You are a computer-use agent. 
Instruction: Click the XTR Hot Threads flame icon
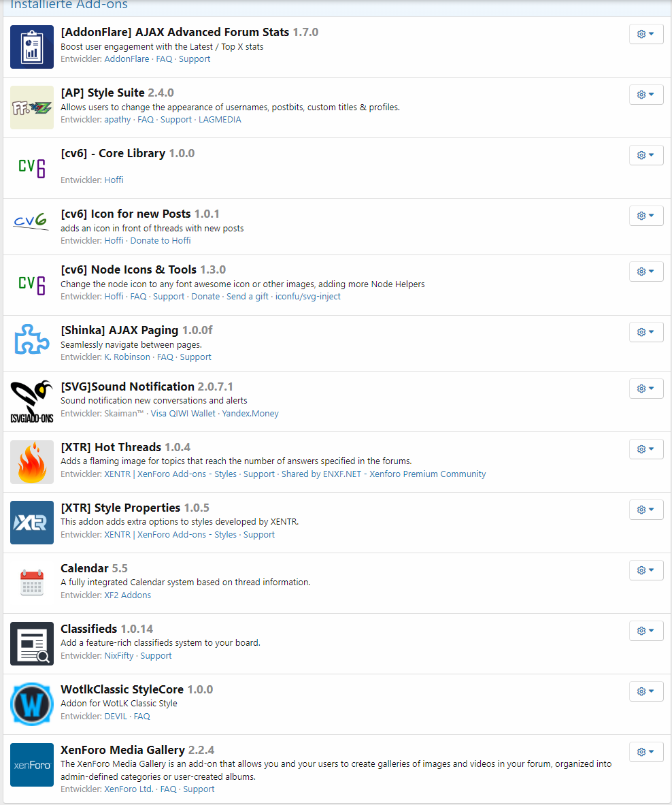pyautogui.click(x=32, y=462)
